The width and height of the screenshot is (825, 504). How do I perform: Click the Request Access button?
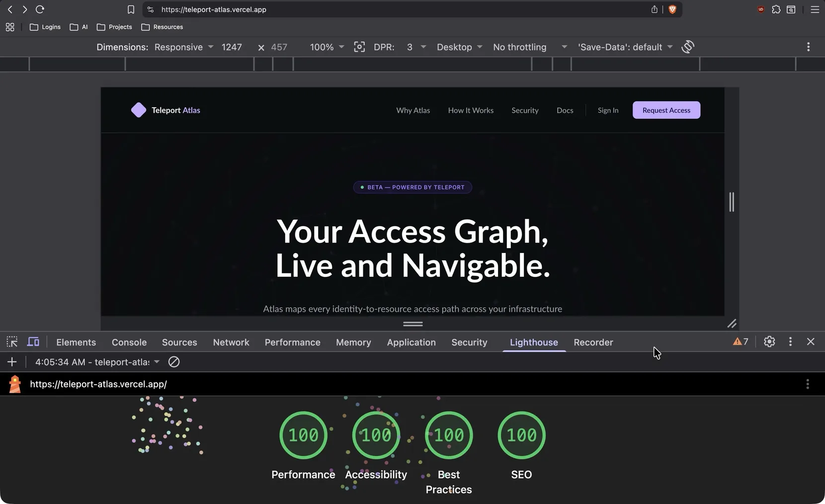coord(666,110)
